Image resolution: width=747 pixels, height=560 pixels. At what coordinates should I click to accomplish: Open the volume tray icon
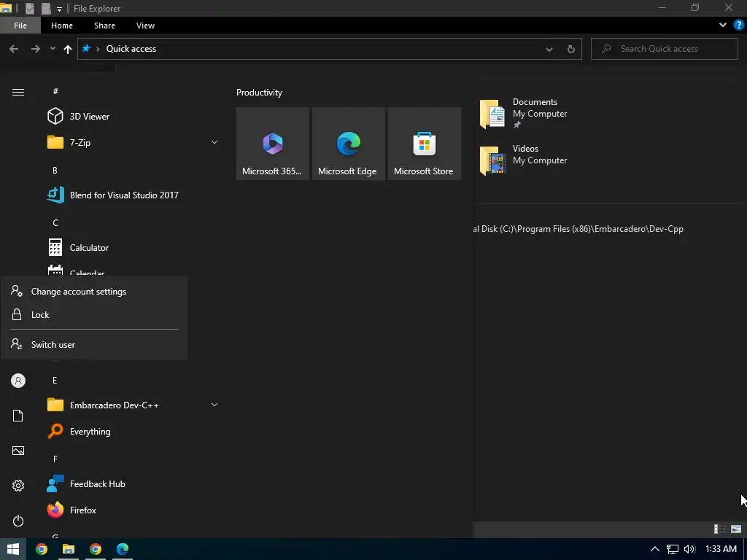(x=689, y=549)
